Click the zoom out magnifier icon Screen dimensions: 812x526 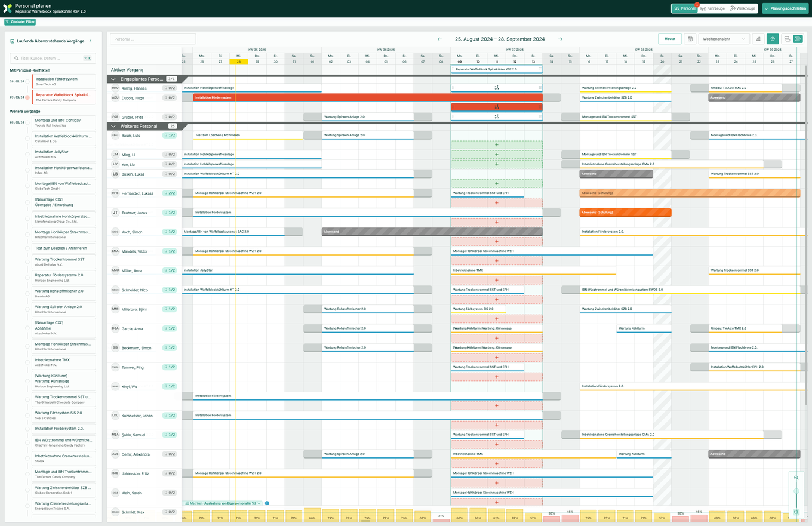click(x=796, y=512)
